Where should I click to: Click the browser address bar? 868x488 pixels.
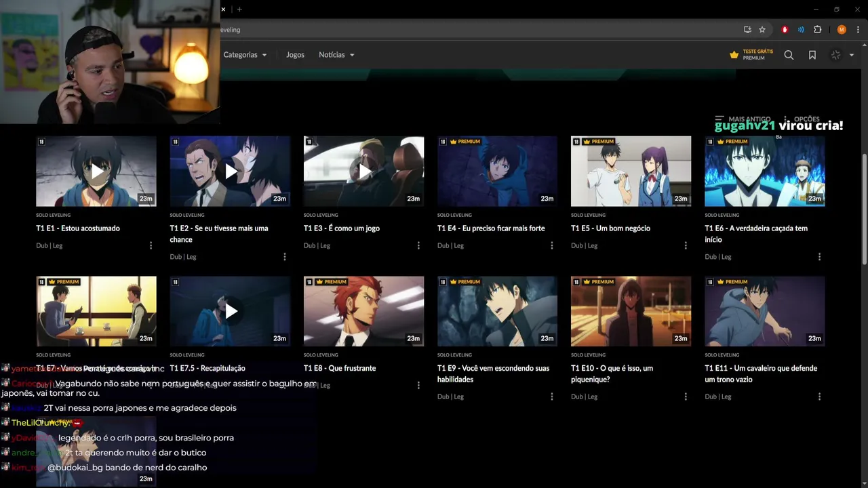tap(475, 30)
